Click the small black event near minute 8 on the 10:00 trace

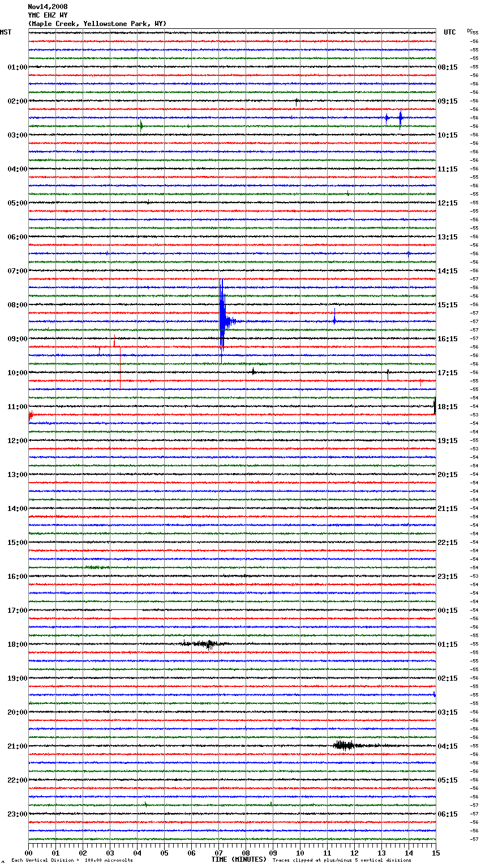[x=253, y=372]
